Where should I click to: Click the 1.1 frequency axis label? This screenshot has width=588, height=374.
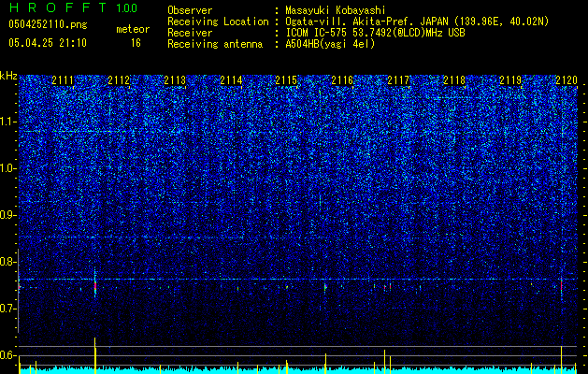pyautogui.click(x=8, y=122)
